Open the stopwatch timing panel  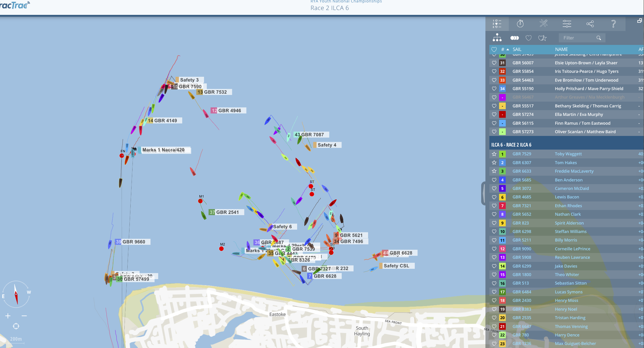[520, 24]
